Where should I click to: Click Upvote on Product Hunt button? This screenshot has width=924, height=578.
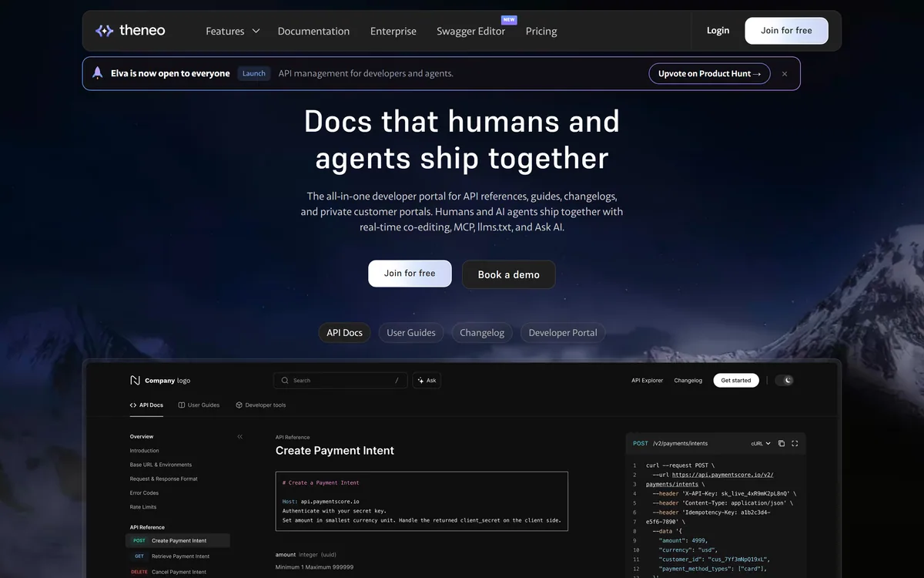(x=709, y=74)
